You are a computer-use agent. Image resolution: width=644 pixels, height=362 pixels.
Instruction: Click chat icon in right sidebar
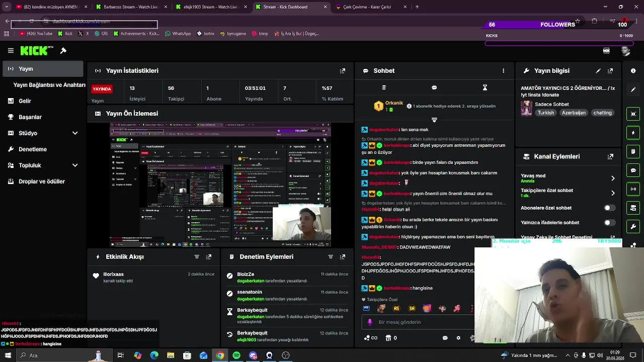[x=633, y=170]
